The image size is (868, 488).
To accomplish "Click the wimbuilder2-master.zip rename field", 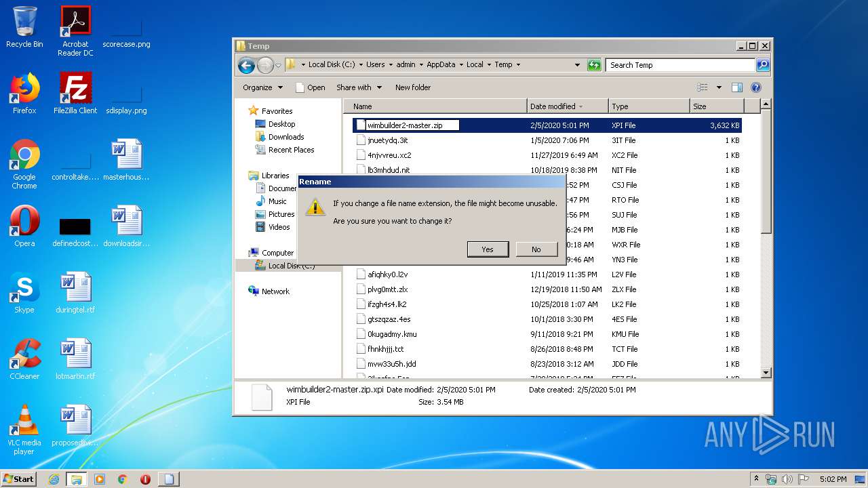I will point(412,125).
